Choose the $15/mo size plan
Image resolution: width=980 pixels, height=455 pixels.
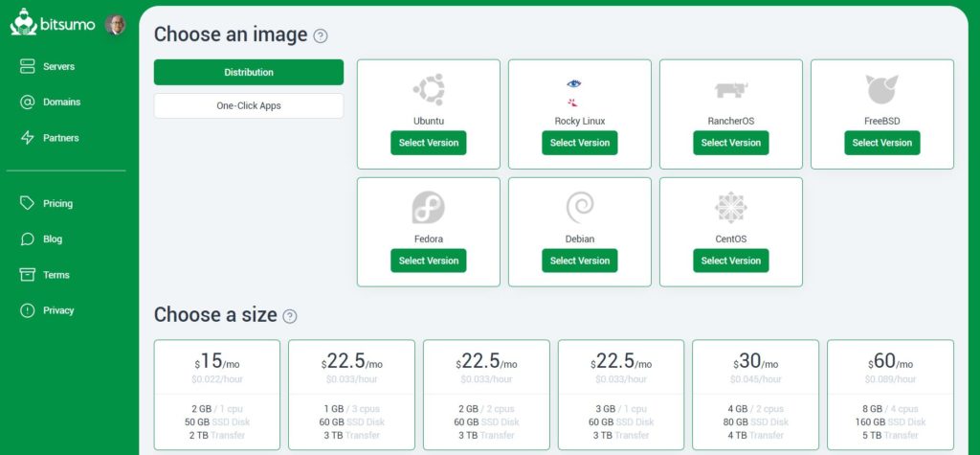pyautogui.click(x=217, y=395)
